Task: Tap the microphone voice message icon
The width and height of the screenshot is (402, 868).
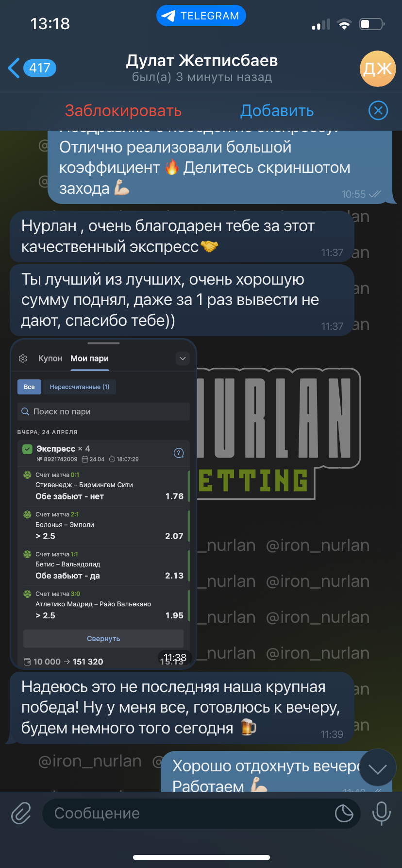Action: click(x=381, y=813)
